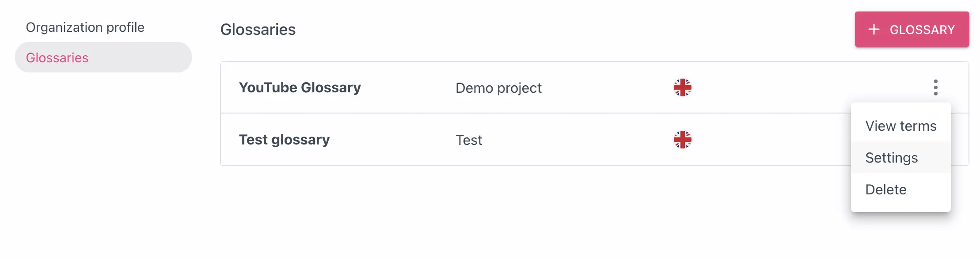Open the YouTube Glossary three-dot menu
Screen dimensions: 980x258
tap(935, 87)
